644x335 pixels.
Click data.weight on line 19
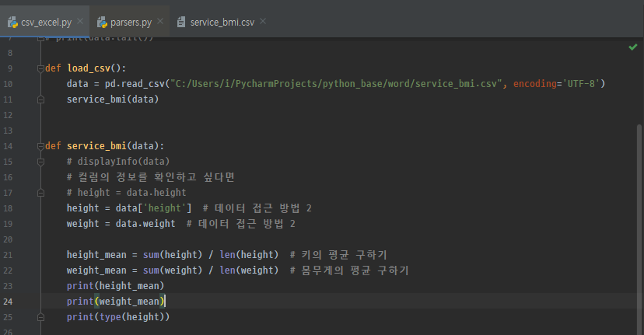145,224
